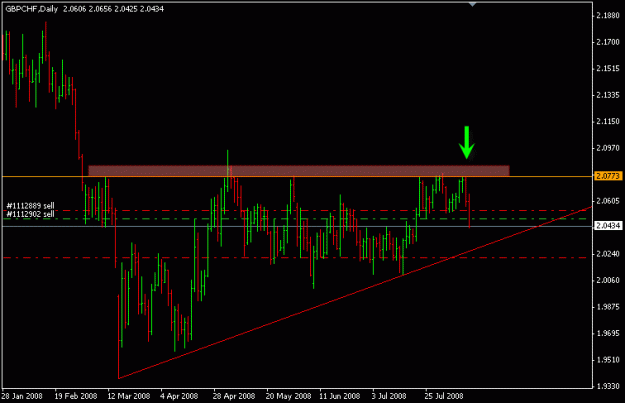Click the OHLC values 2.0606 2.0656 2.0425 2.0434
This screenshot has height=403, width=625.
[113, 9]
